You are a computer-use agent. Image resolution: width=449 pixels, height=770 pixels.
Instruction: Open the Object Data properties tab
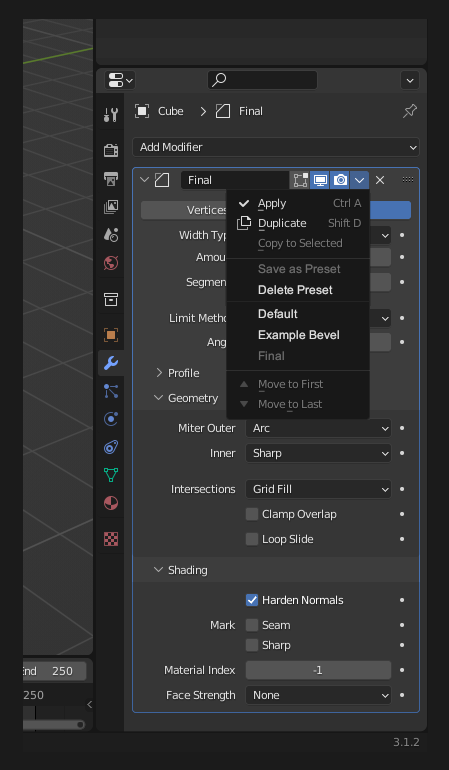[111, 475]
